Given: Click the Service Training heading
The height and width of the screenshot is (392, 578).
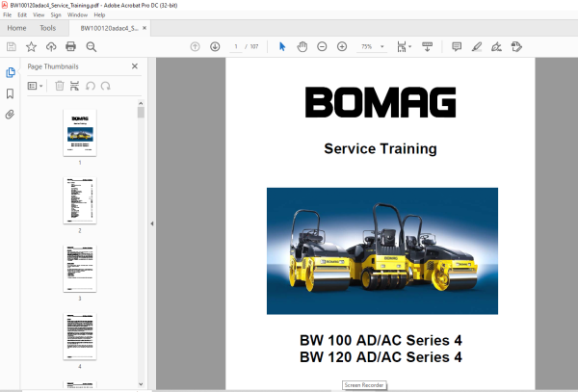Looking at the screenshot, I should point(381,149).
